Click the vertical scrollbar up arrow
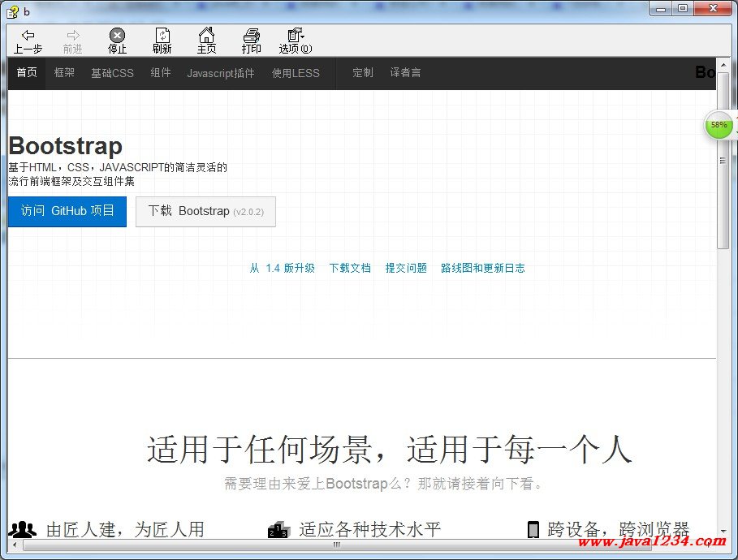Viewport: 738px width, 560px height. coord(723,64)
